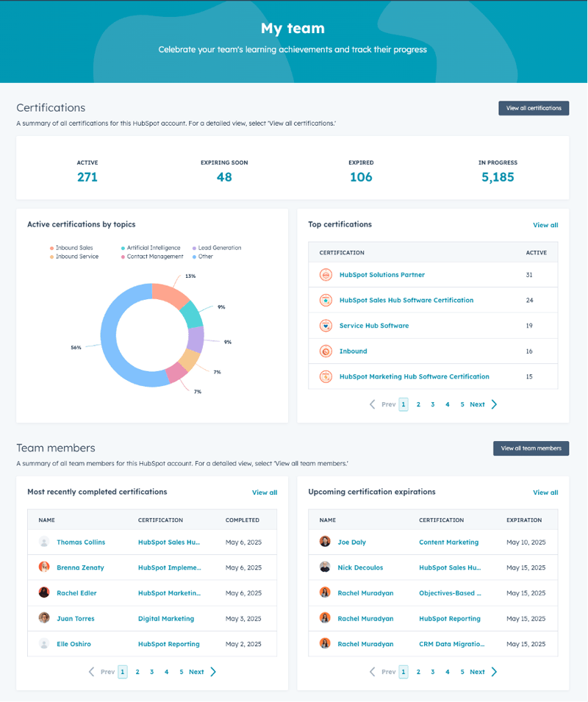Click the Inbound certification badge icon

pos(326,351)
